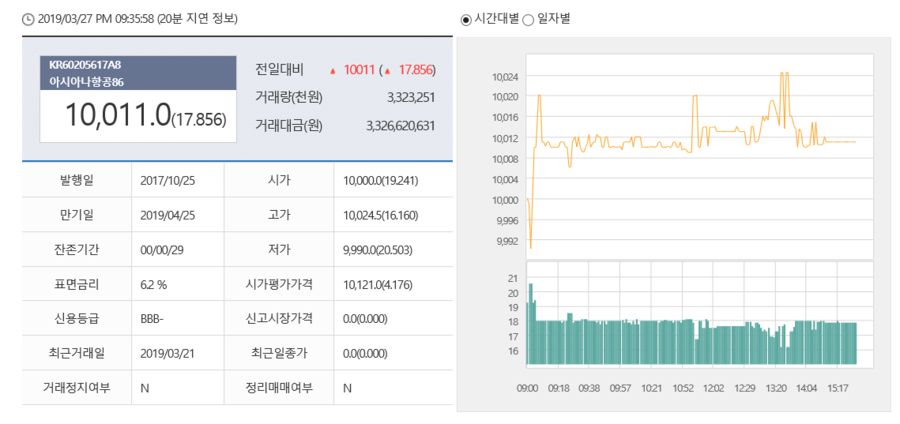Select the 시간대별 radio button
This screenshot has height=424, width=900.
pyautogui.click(x=466, y=19)
